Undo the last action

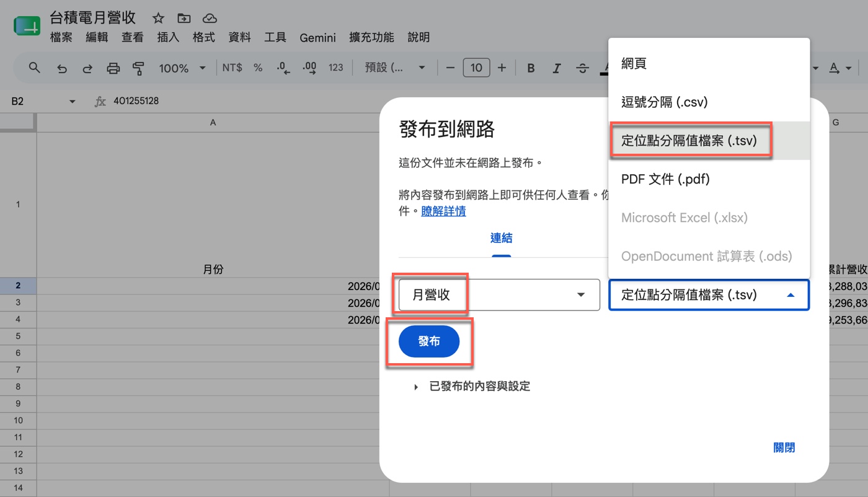(x=61, y=68)
